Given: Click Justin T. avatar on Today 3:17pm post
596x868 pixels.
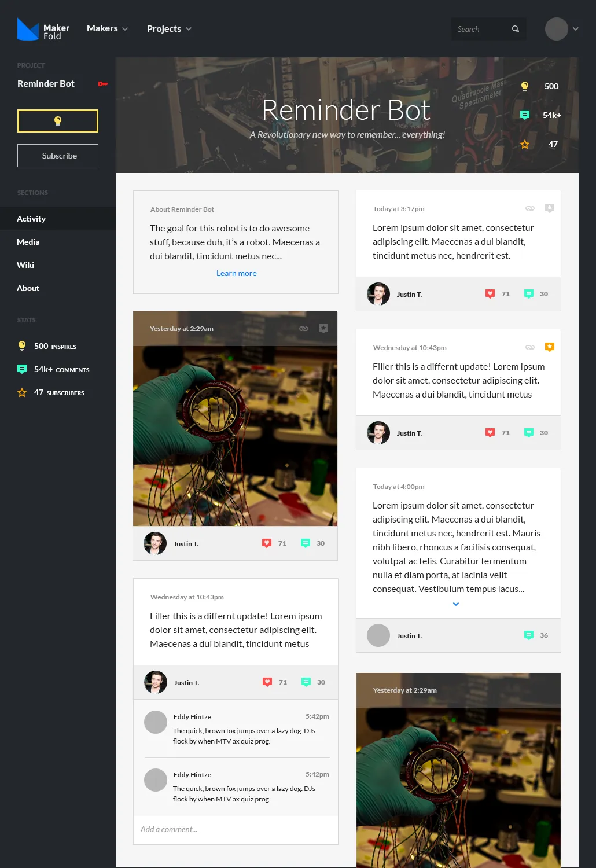Looking at the screenshot, I should tap(378, 294).
